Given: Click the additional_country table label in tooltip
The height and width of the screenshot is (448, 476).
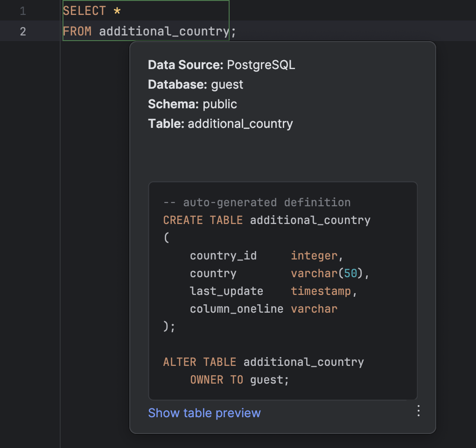Looking at the screenshot, I should (239, 124).
